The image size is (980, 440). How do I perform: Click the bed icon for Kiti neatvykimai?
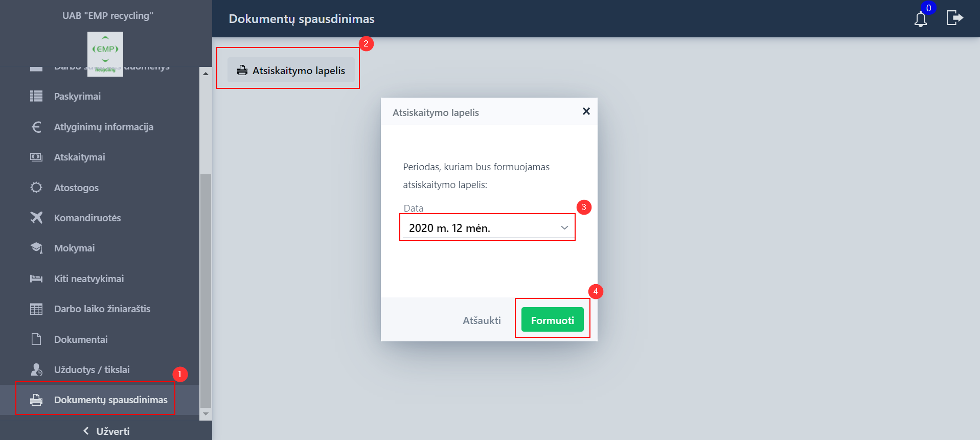point(36,279)
